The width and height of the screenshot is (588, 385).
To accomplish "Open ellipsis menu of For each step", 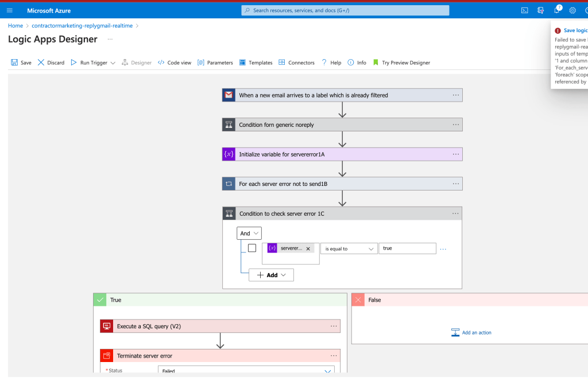I will (455, 184).
